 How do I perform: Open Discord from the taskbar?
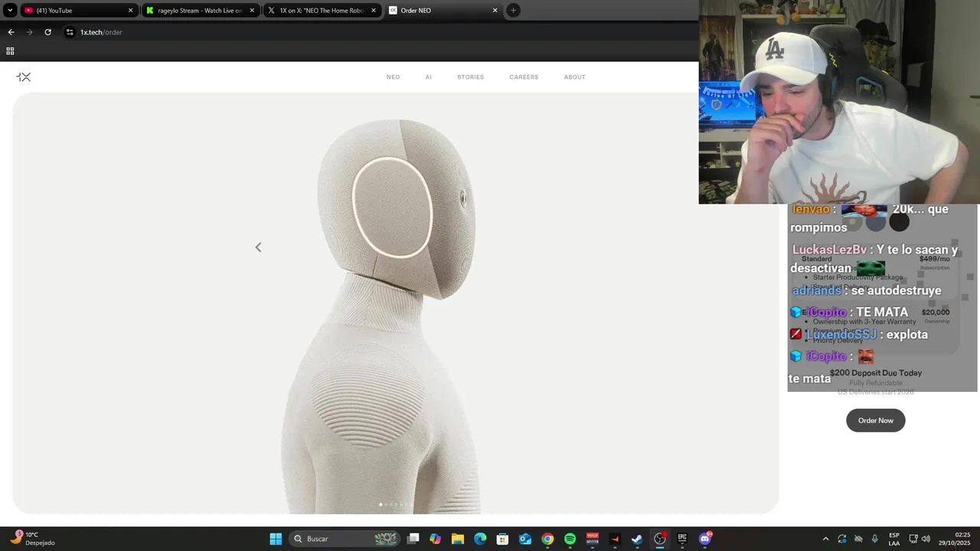click(x=705, y=539)
